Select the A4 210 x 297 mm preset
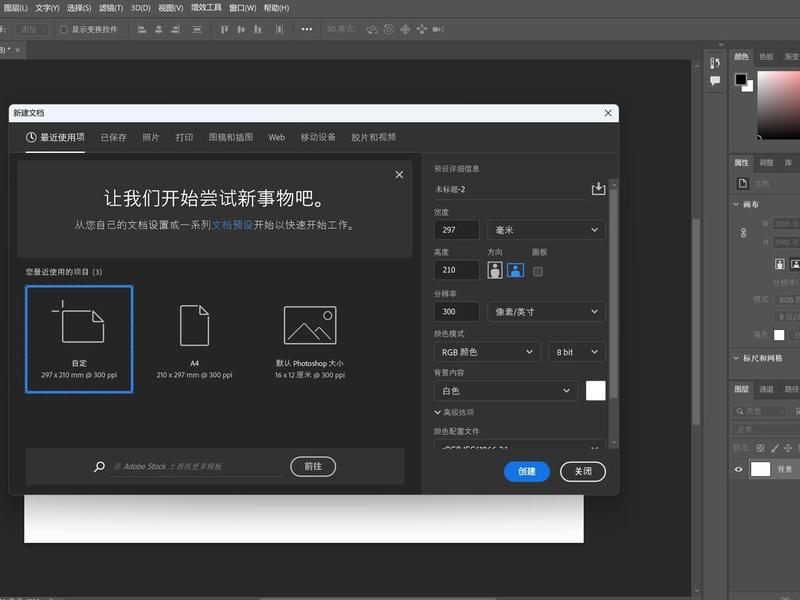 pos(194,339)
